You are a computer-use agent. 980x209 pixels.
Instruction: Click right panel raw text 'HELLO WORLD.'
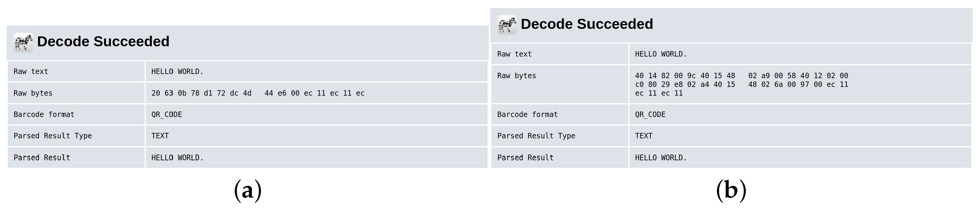click(x=661, y=54)
